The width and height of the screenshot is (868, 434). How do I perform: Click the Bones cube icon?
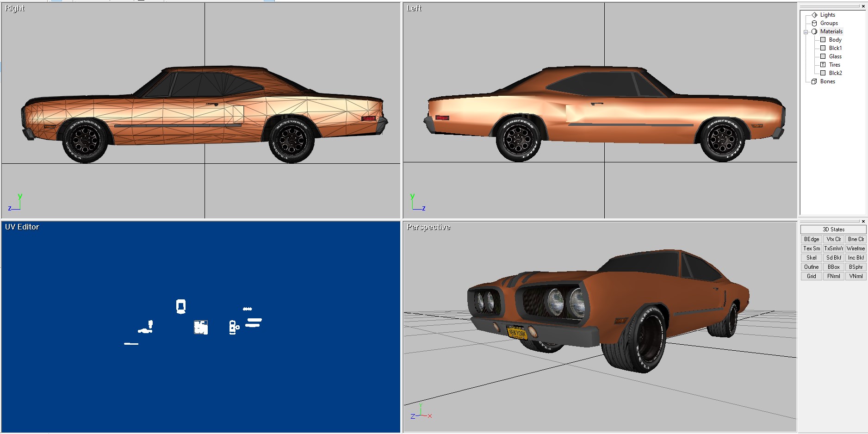click(x=814, y=81)
